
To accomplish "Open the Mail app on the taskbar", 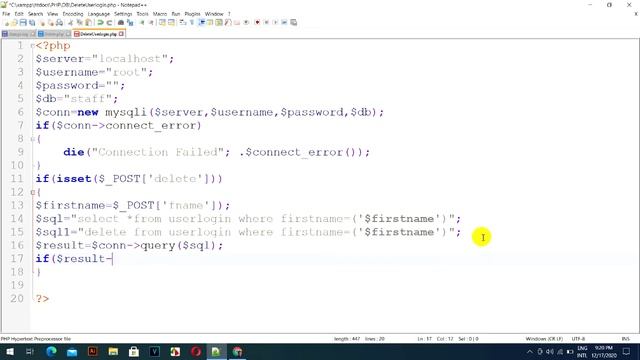I will click(x=72, y=351).
